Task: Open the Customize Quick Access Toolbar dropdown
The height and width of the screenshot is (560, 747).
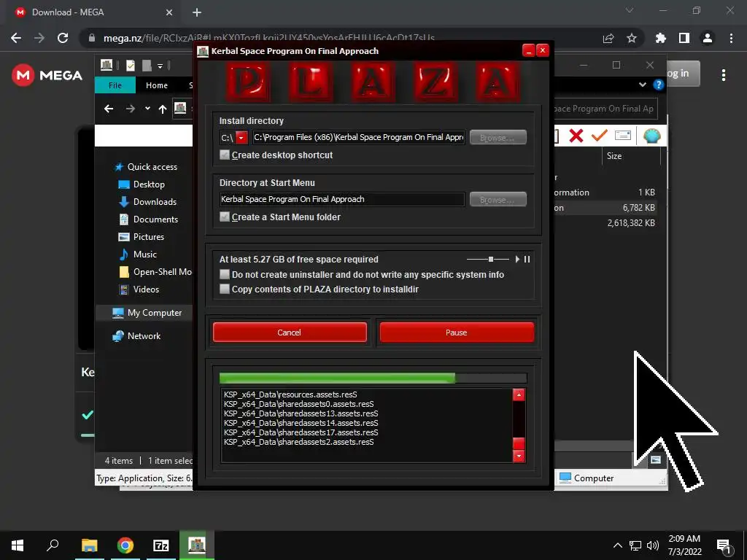Action: [x=160, y=66]
